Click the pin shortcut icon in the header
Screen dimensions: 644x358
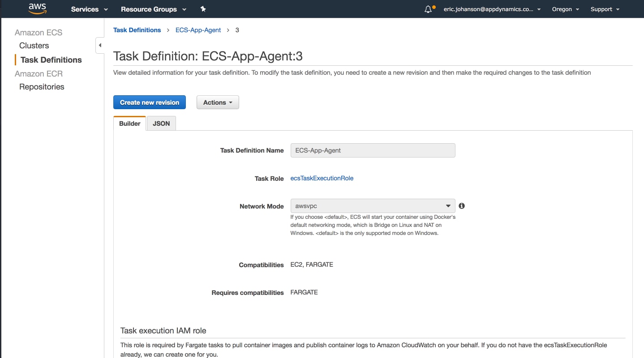203,9
